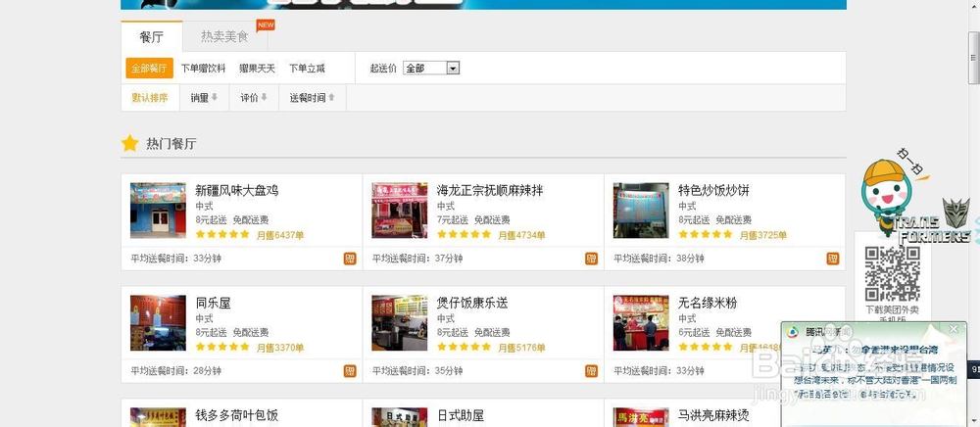Viewport: 980px width, 427px height.
Task: Click the star rating of 特色炒饭炒饼
Action: click(x=705, y=235)
